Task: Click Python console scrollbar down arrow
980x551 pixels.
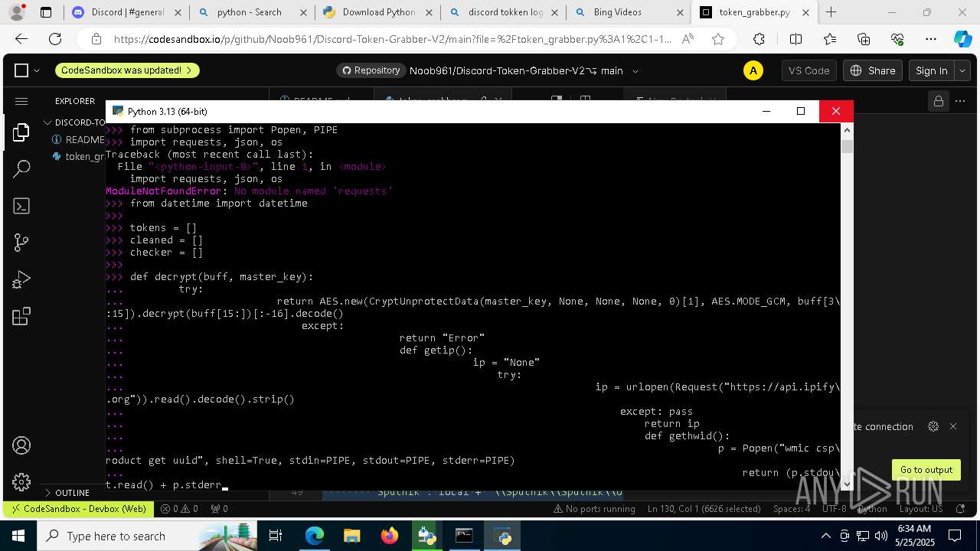Action: pyautogui.click(x=847, y=483)
